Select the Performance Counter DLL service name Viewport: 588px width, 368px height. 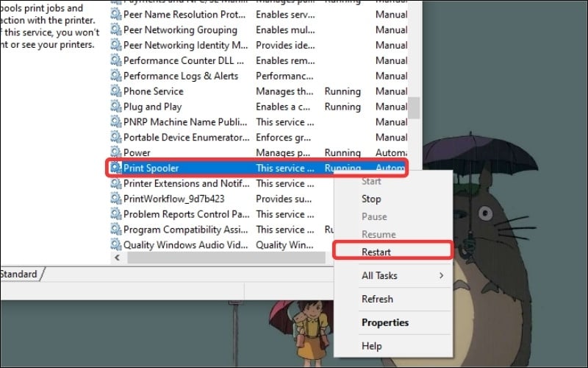click(183, 60)
